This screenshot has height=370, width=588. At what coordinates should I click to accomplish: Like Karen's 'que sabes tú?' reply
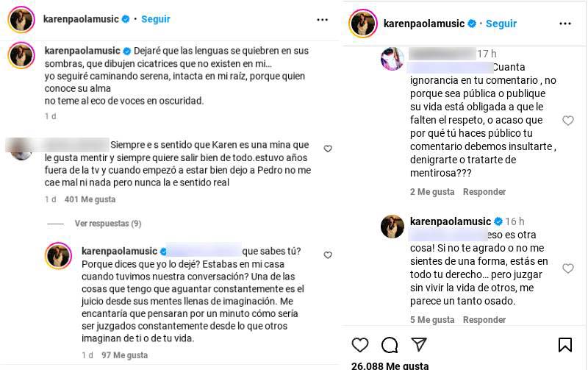click(328, 255)
